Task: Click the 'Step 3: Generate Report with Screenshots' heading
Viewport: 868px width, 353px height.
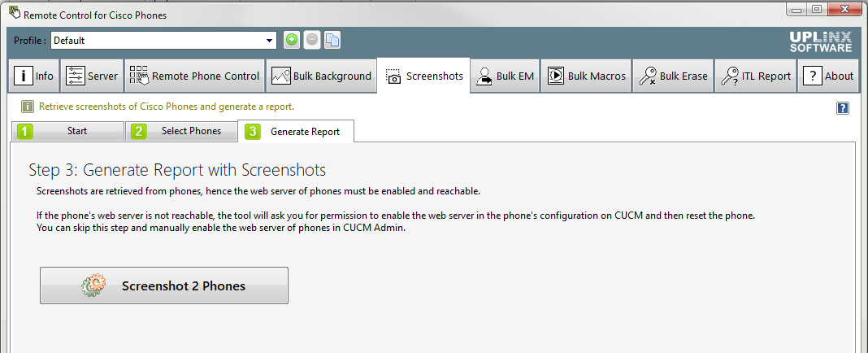Action: pyautogui.click(x=177, y=169)
